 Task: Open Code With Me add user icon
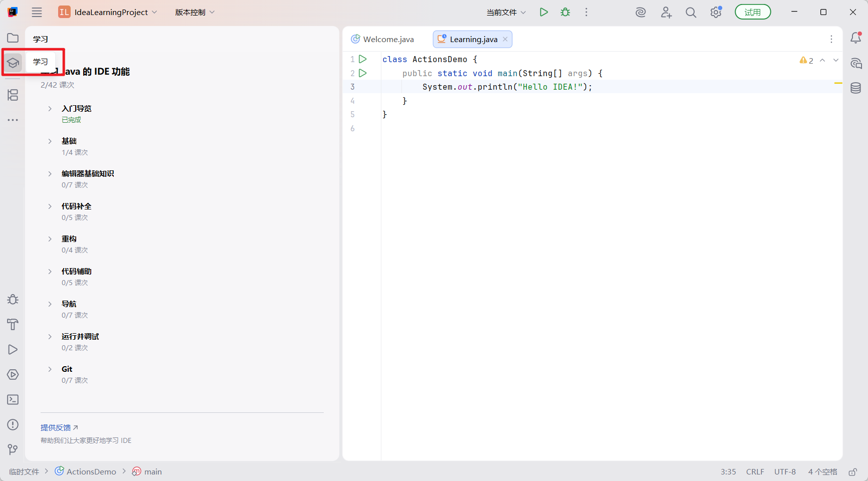pos(666,13)
